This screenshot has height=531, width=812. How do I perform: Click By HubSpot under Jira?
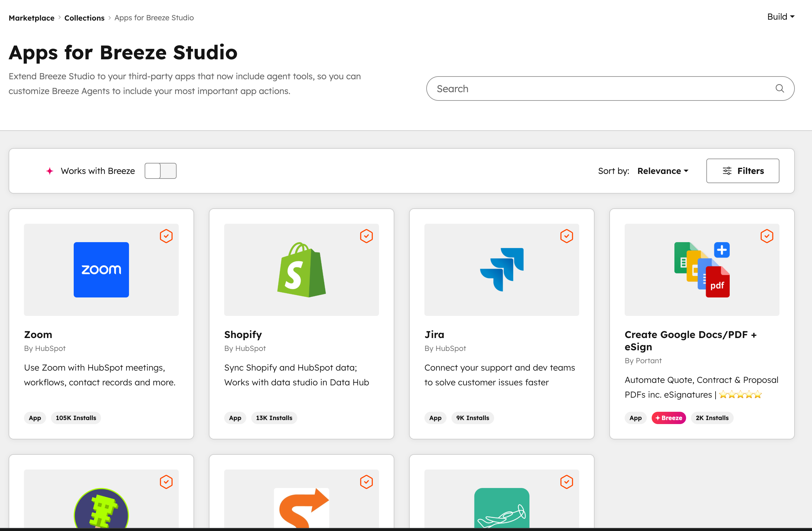[445, 348]
